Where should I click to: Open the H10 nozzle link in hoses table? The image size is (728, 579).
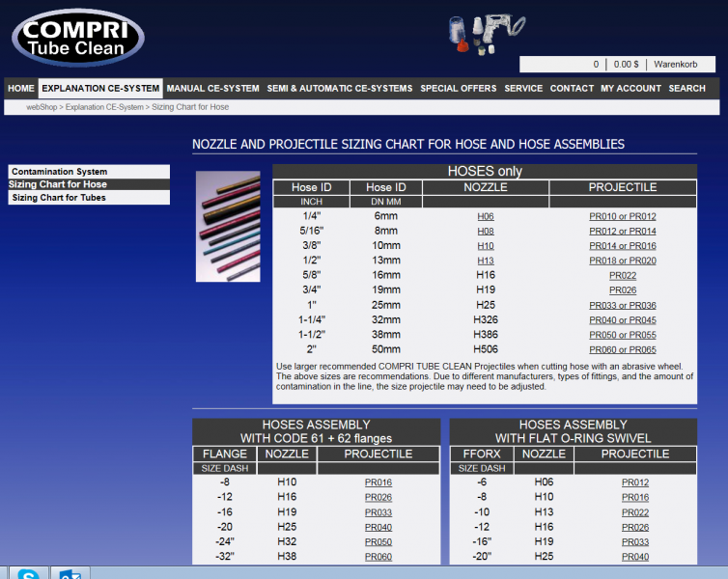[x=486, y=246]
